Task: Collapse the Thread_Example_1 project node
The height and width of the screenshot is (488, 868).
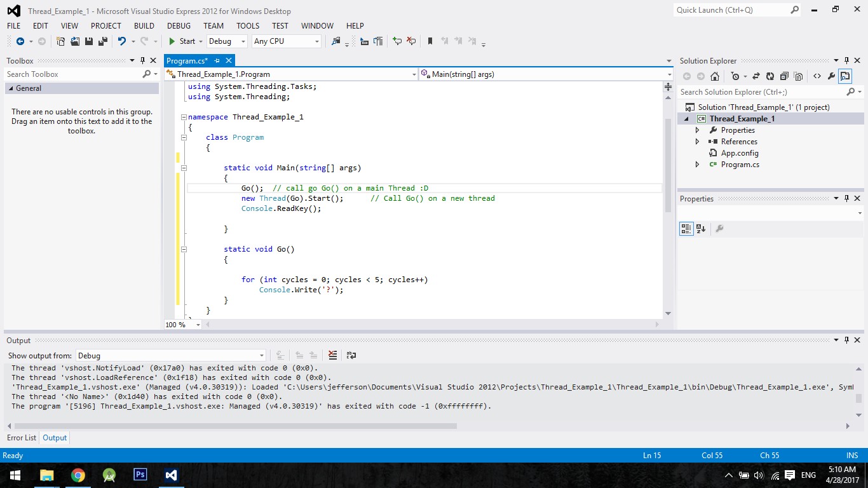Action: (686, 119)
